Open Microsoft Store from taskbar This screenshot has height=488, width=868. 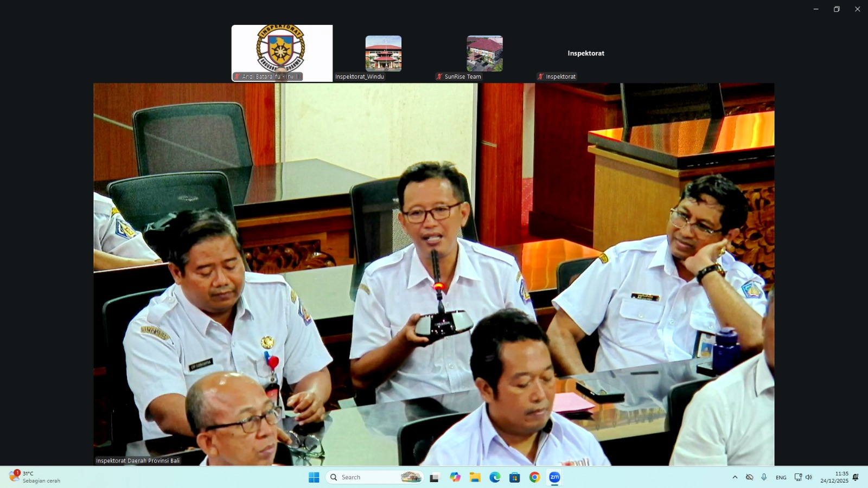514,477
